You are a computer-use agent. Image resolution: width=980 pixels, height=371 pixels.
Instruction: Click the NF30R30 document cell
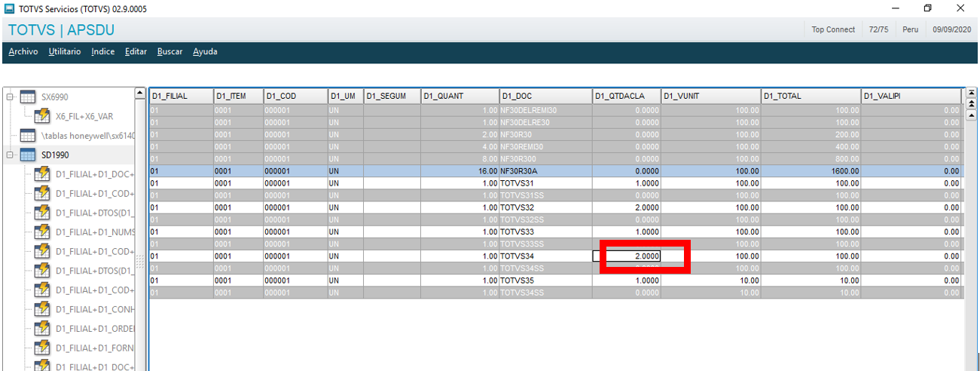click(x=545, y=134)
